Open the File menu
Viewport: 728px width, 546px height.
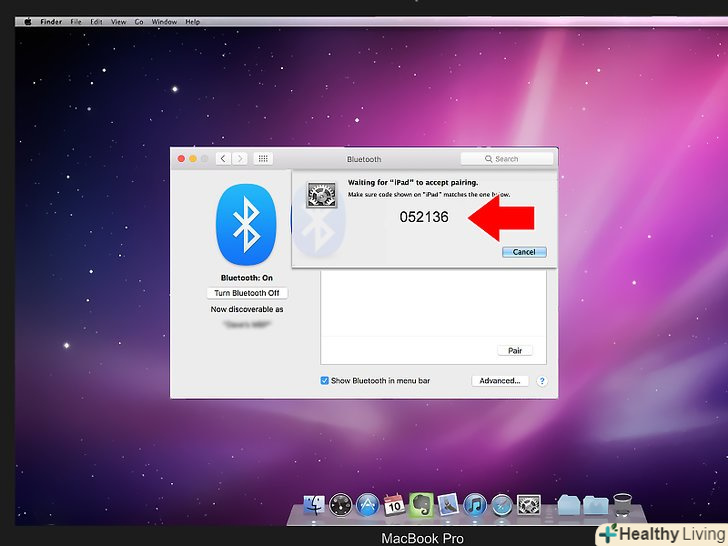(x=76, y=21)
